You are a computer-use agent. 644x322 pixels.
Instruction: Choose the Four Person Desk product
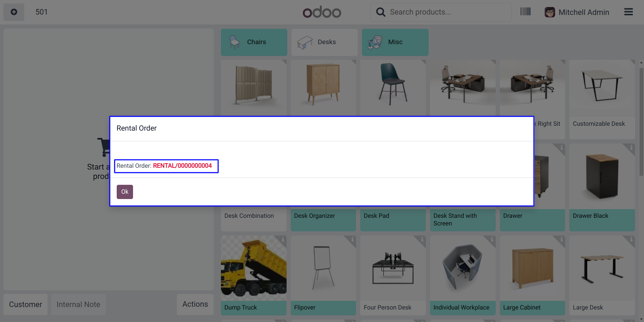(x=393, y=275)
